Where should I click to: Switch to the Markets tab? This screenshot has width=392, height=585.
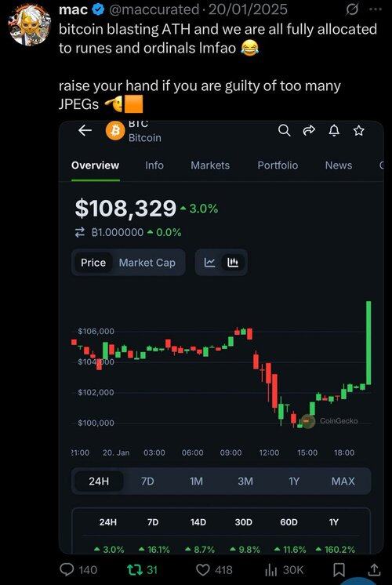[210, 165]
